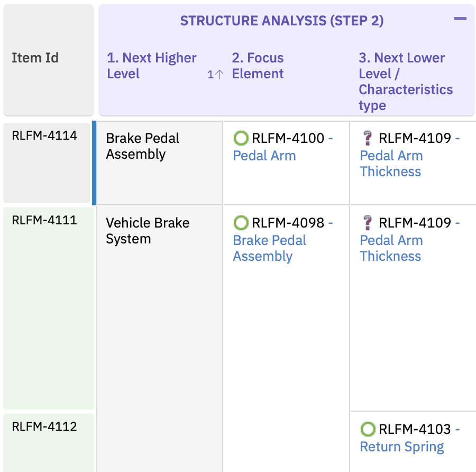Click the green circle icon beside RLFM-4100
Viewport: 476px width, 472px height.
(241, 139)
